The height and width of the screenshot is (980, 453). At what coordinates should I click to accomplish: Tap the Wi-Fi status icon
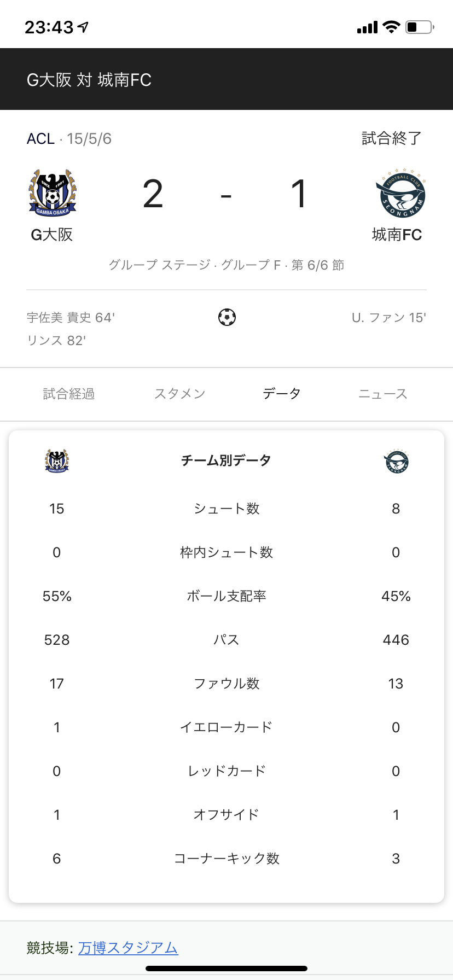[391, 27]
